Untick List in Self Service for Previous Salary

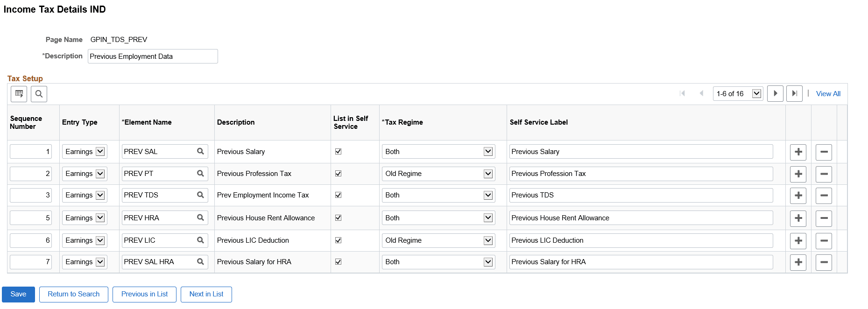pos(339,152)
